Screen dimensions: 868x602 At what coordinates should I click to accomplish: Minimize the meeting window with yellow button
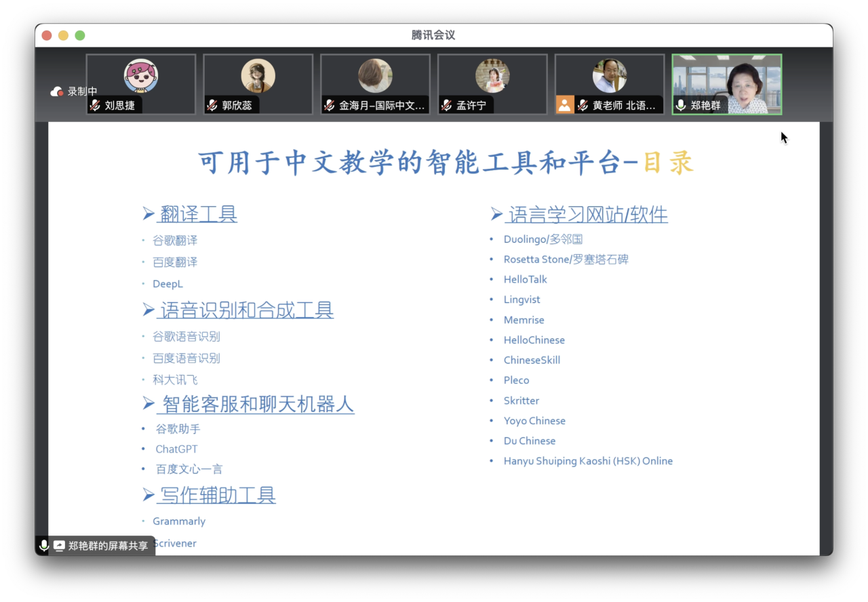[x=63, y=35]
